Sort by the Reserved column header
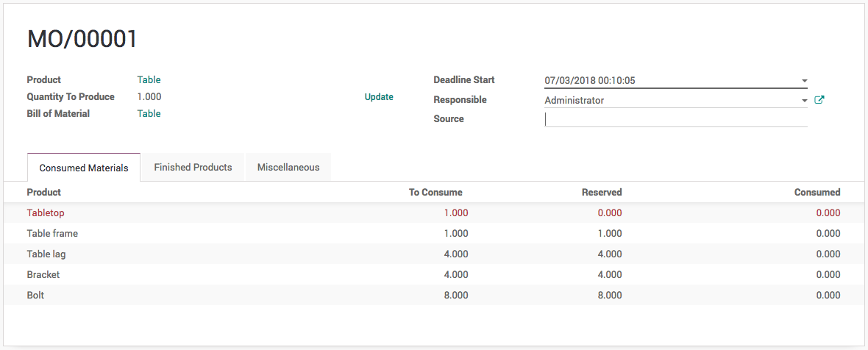The height and width of the screenshot is (350, 868). point(601,192)
